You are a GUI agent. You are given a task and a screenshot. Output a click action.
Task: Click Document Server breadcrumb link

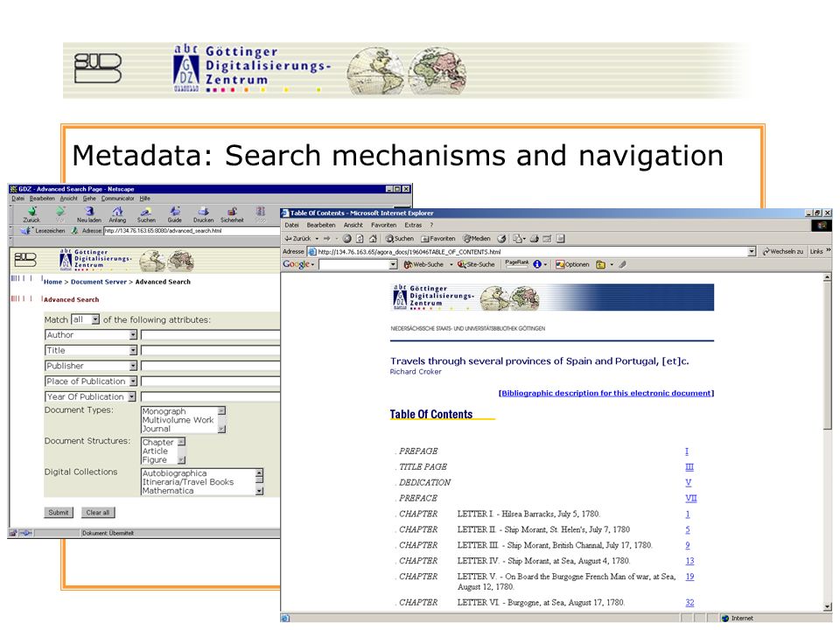coord(99,282)
